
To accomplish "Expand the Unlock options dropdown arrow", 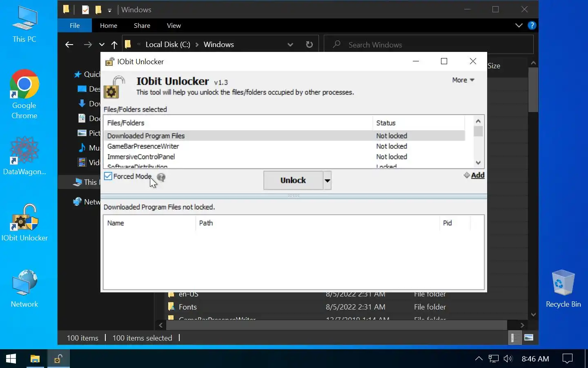I will (327, 180).
